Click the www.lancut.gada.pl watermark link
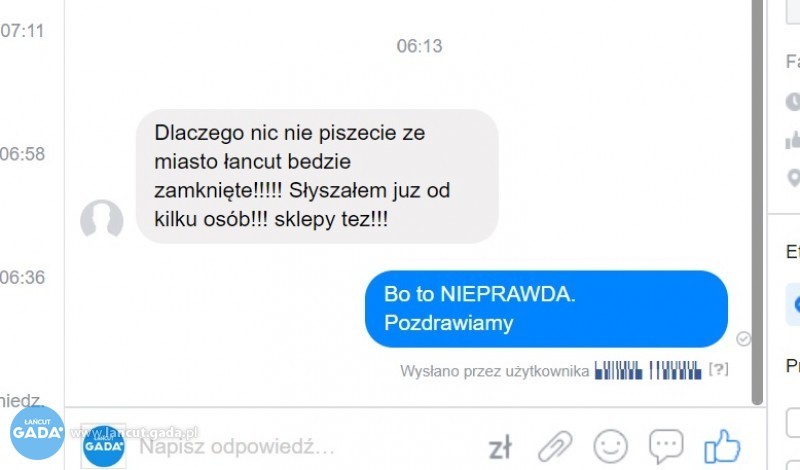800x470 pixels. 134,433
